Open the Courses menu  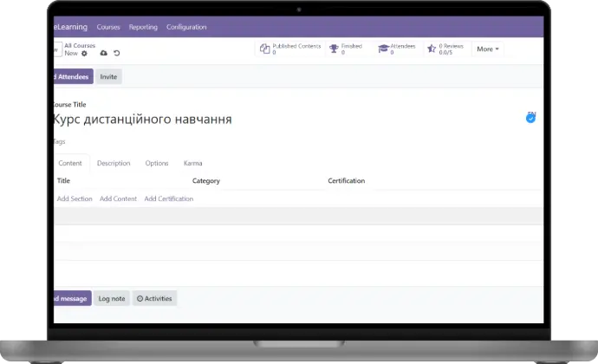tap(108, 27)
